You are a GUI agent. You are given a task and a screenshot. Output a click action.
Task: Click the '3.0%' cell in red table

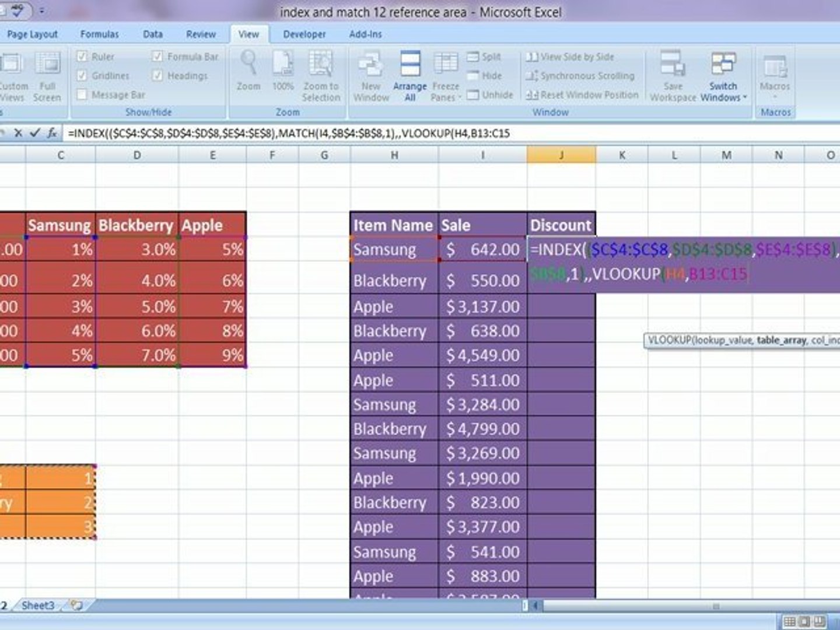click(136, 250)
